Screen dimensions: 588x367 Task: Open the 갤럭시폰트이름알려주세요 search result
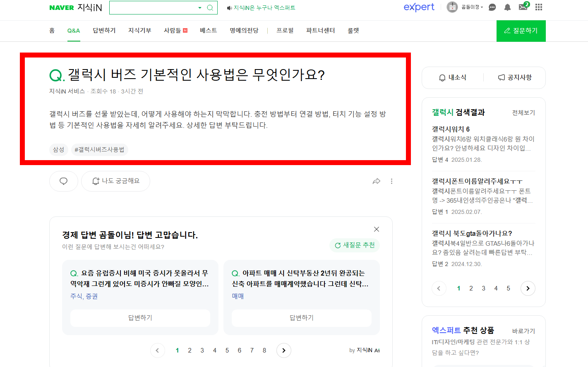tap(478, 181)
